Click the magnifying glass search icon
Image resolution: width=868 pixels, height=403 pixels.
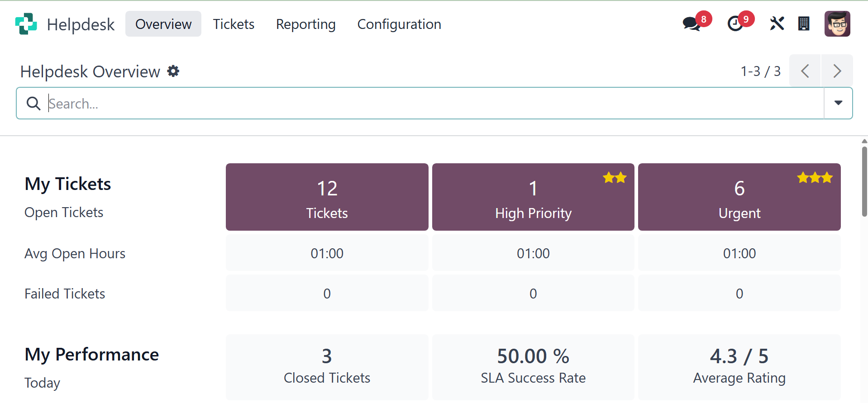33,104
